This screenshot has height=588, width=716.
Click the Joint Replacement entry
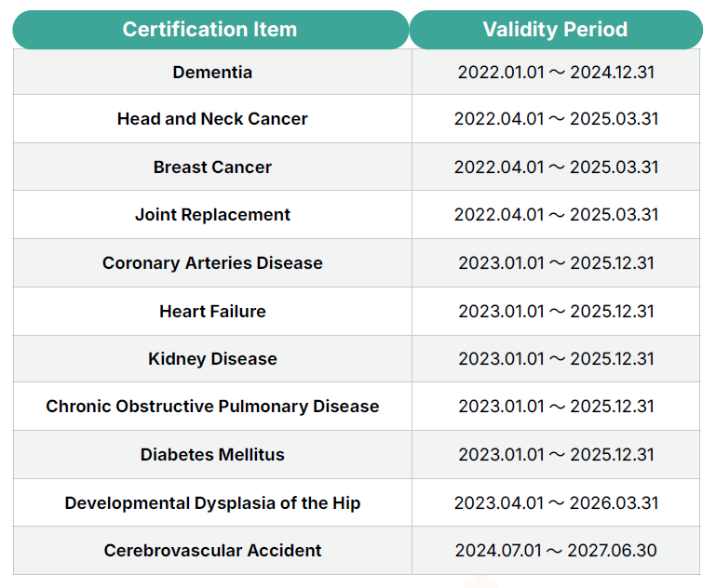212,215
